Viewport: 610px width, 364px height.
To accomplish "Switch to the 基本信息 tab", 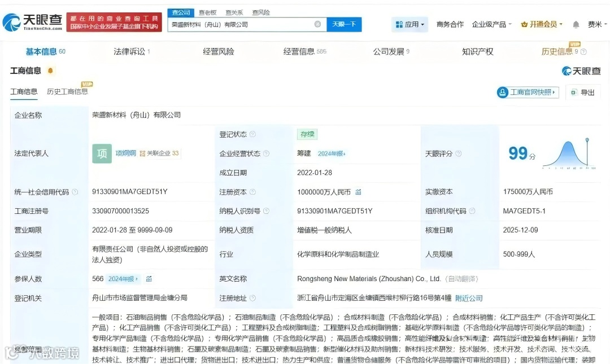I will point(45,51).
